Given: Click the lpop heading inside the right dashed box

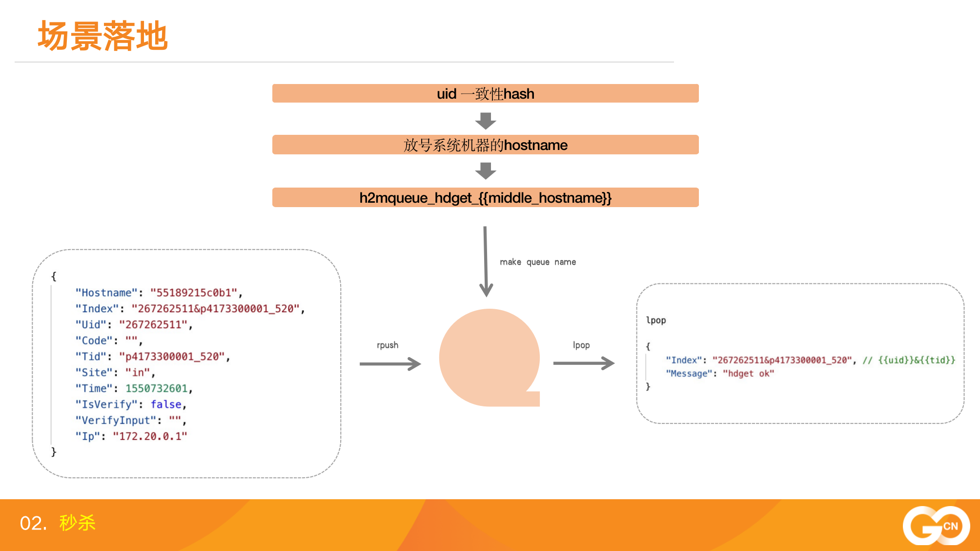Looking at the screenshot, I should click(x=656, y=320).
